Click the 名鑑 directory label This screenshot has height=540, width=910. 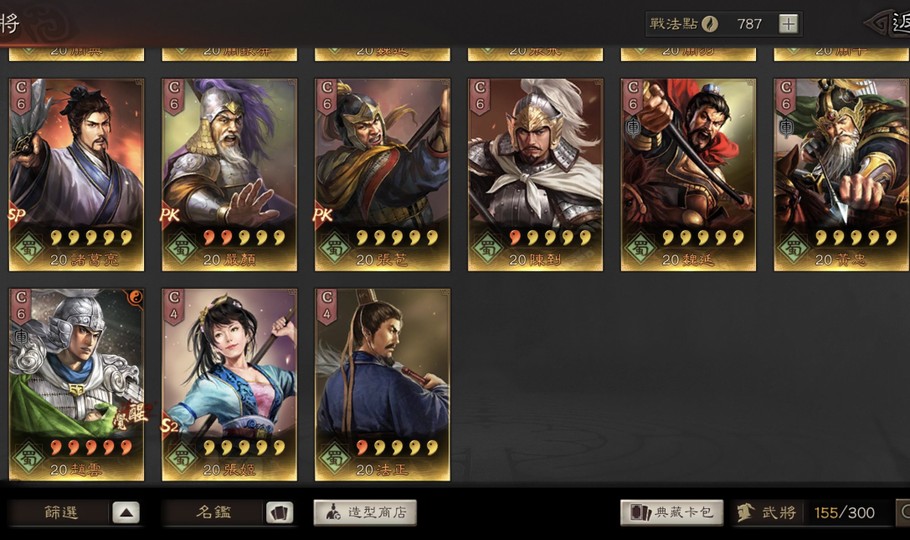point(214,513)
